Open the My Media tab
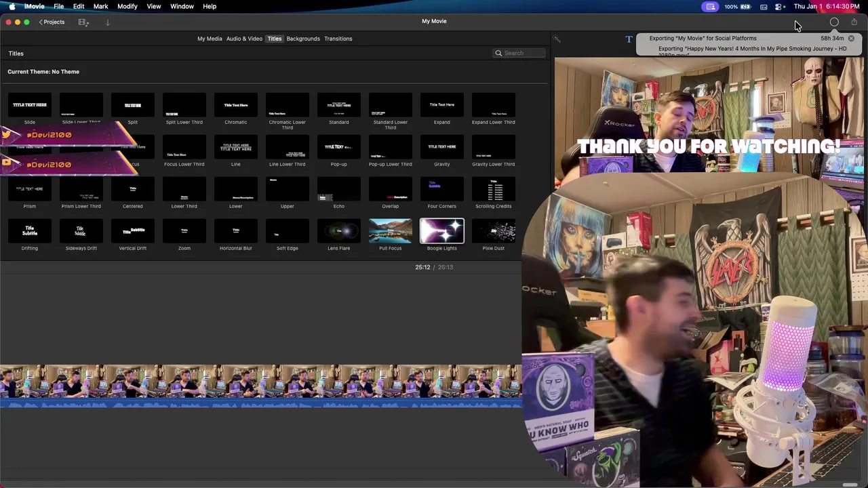This screenshot has height=488, width=868. (210, 39)
